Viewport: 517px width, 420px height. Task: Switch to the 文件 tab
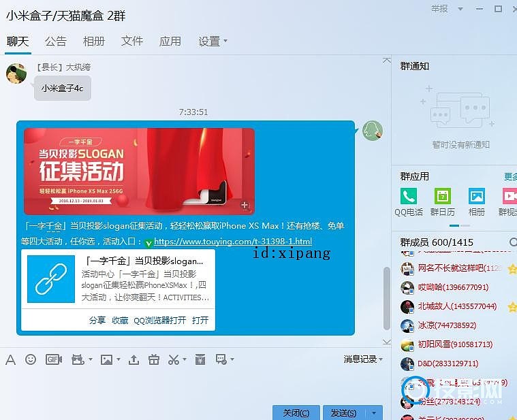(132, 42)
